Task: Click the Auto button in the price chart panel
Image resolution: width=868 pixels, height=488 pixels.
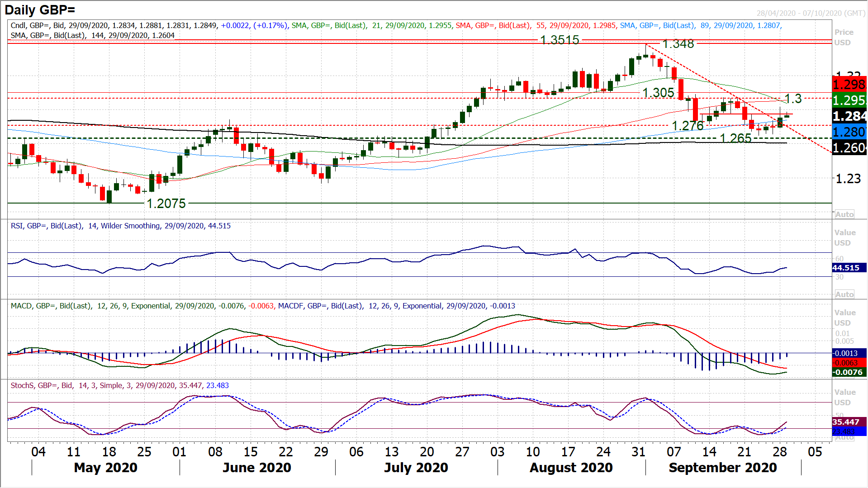Action: pyautogui.click(x=844, y=214)
